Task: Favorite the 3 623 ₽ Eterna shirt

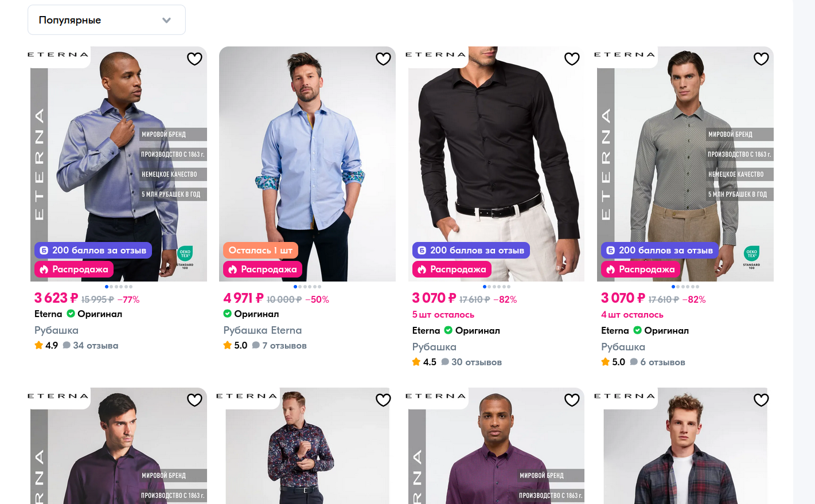Action: pyautogui.click(x=194, y=58)
